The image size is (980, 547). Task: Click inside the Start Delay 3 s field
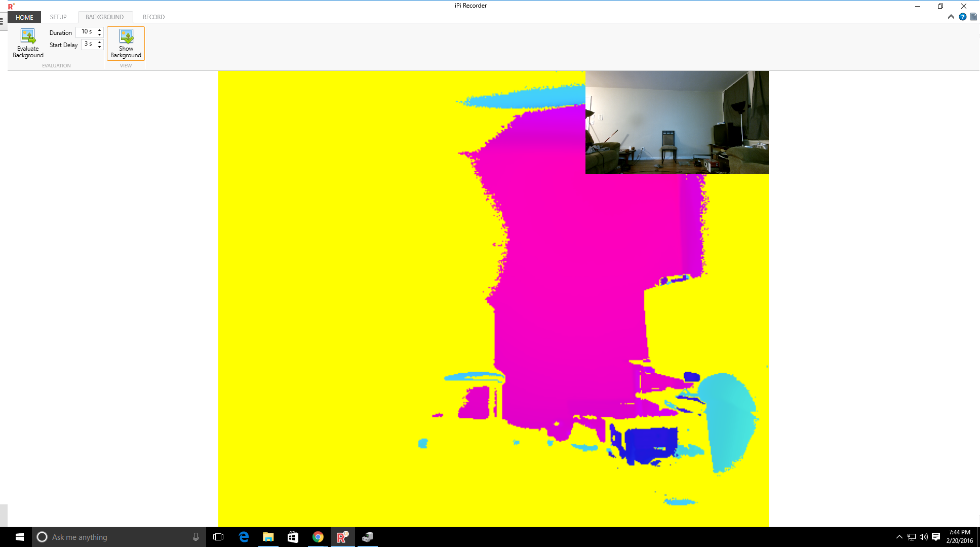[x=89, y=44]
